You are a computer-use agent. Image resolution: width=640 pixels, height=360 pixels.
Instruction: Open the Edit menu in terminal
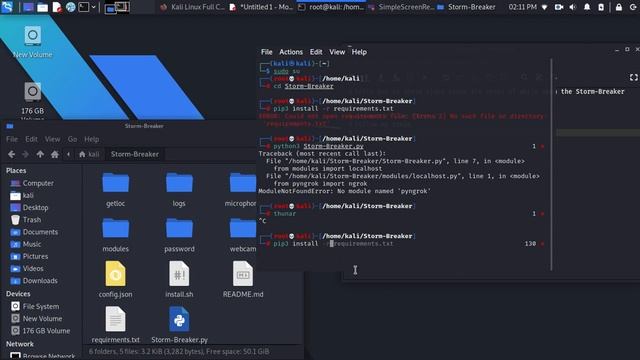[x=316, y=52]
